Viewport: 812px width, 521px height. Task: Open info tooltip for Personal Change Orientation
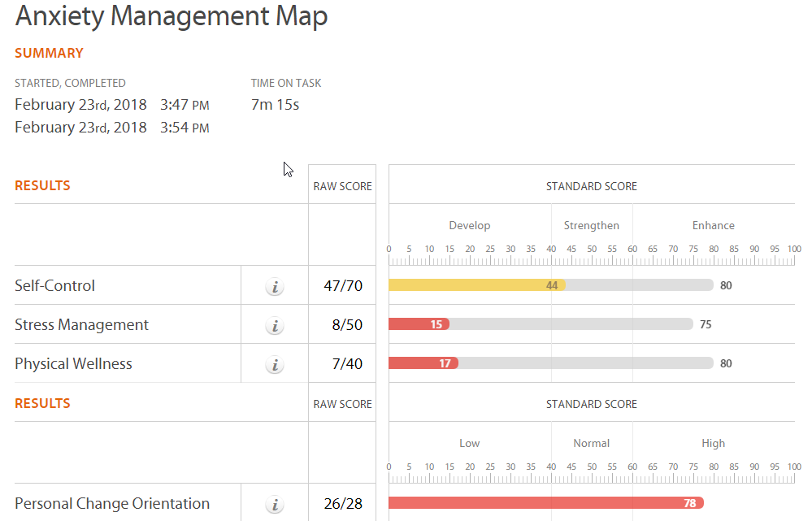point(275,504)
